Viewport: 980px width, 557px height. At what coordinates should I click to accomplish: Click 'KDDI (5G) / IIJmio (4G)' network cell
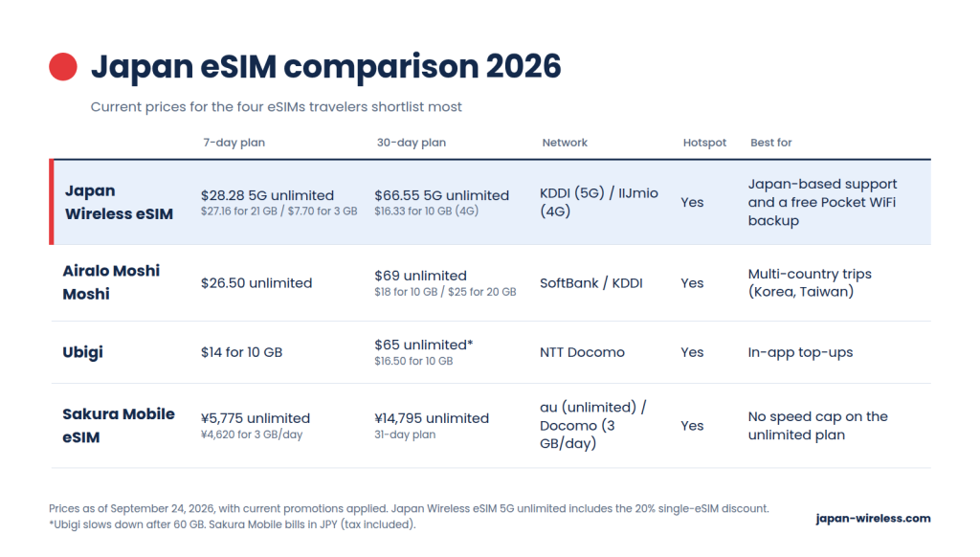point(599,202)
